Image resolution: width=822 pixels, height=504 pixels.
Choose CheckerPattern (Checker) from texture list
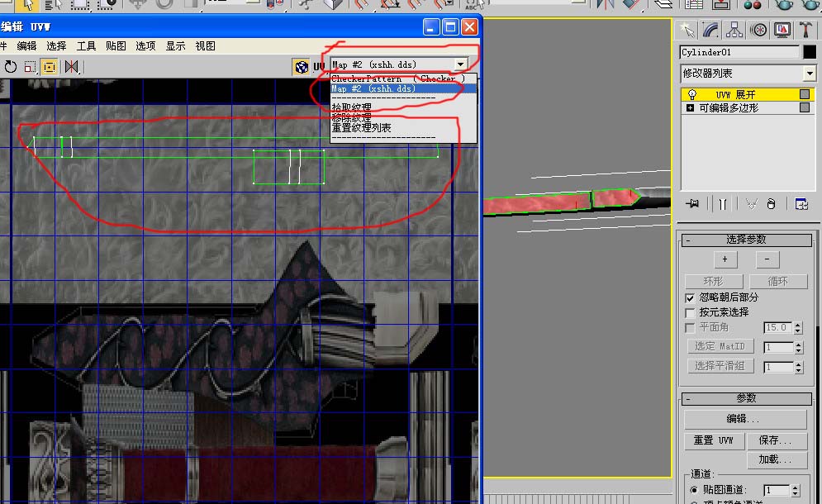tap(403, 78)
